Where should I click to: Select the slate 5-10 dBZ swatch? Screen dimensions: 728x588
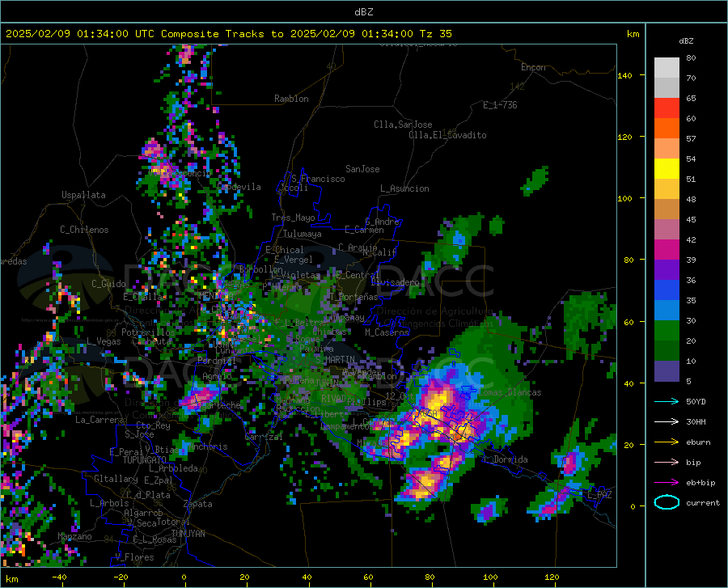tap(667, 370)
